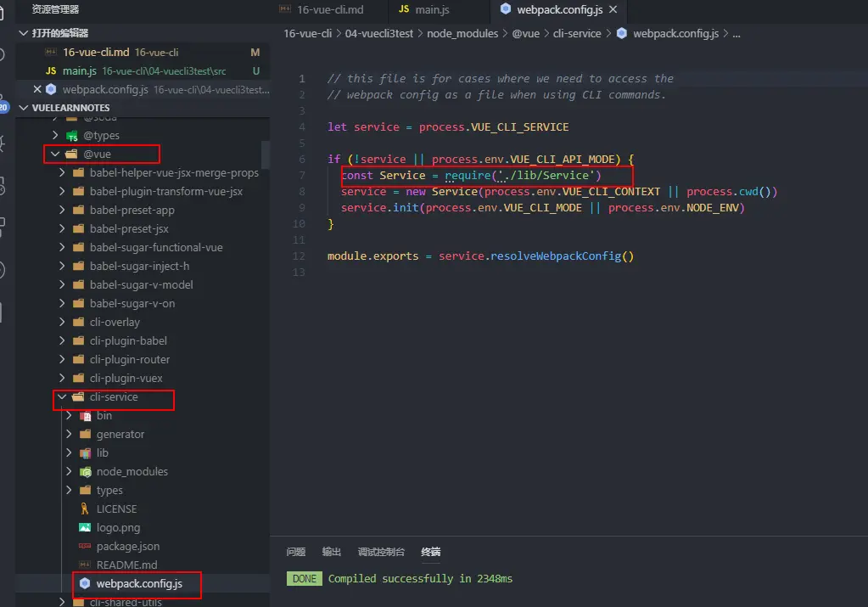Click the package.json npm file icon
Image resolution: width=868 pixels, height=607 pixels.
click(85, 546)
